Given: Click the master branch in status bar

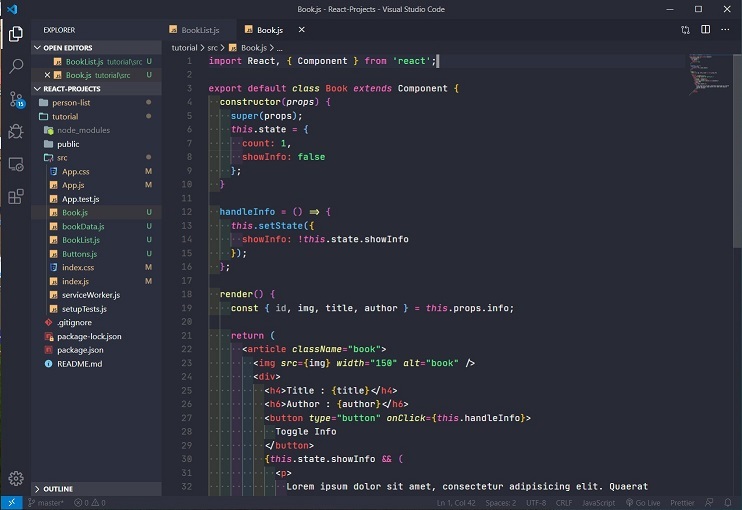Looking at the screenshot, I should click(45, 503).
